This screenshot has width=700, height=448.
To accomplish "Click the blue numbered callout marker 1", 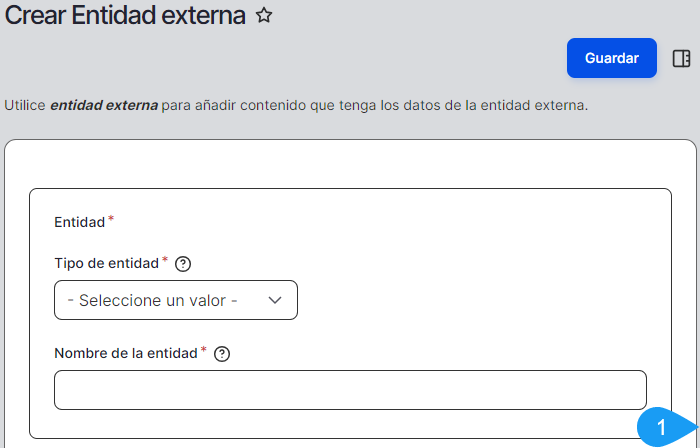I will tap(661, 428).
